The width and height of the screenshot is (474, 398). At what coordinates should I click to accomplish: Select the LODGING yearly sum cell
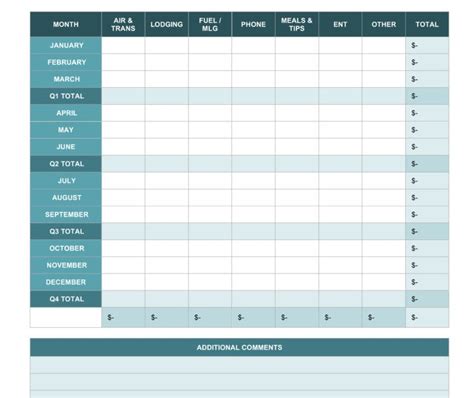(167, 318)
